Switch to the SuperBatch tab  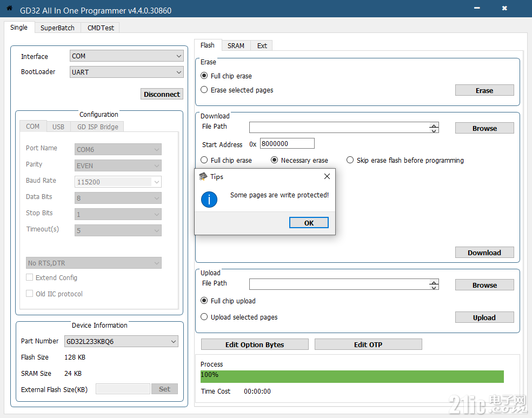coord(57,28)
